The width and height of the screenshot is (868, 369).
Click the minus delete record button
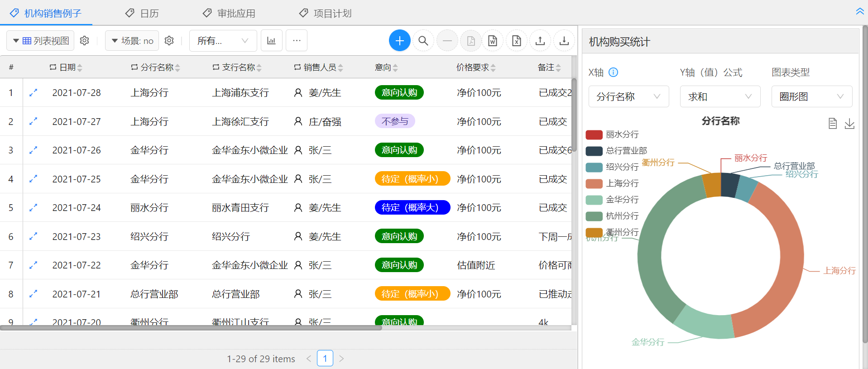(447, 41)
